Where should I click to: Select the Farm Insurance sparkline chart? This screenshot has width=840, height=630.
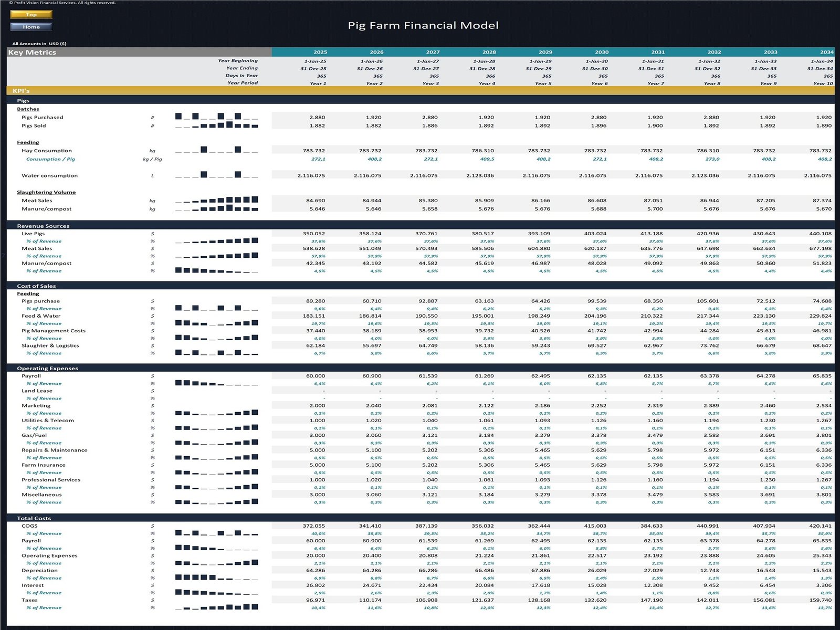coord(216,472)
